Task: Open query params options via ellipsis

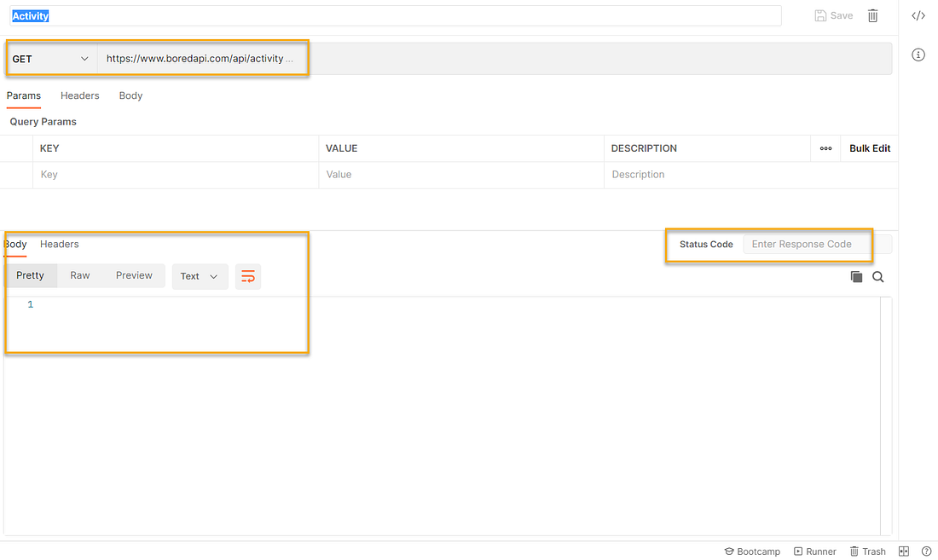Action: [825, 148]
